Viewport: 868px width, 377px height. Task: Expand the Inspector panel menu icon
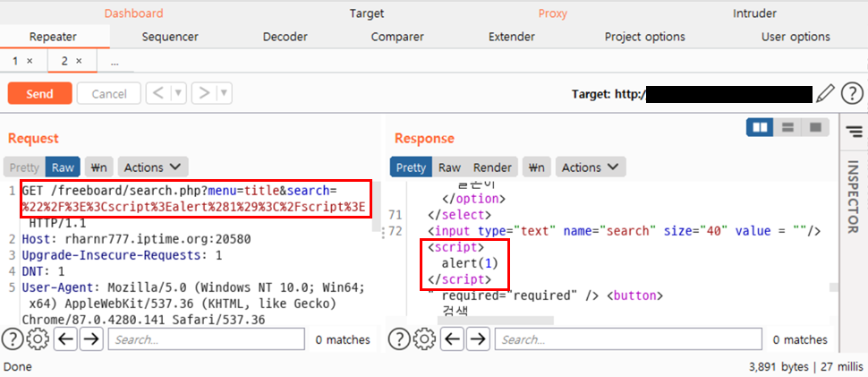[x=854, y=132]
